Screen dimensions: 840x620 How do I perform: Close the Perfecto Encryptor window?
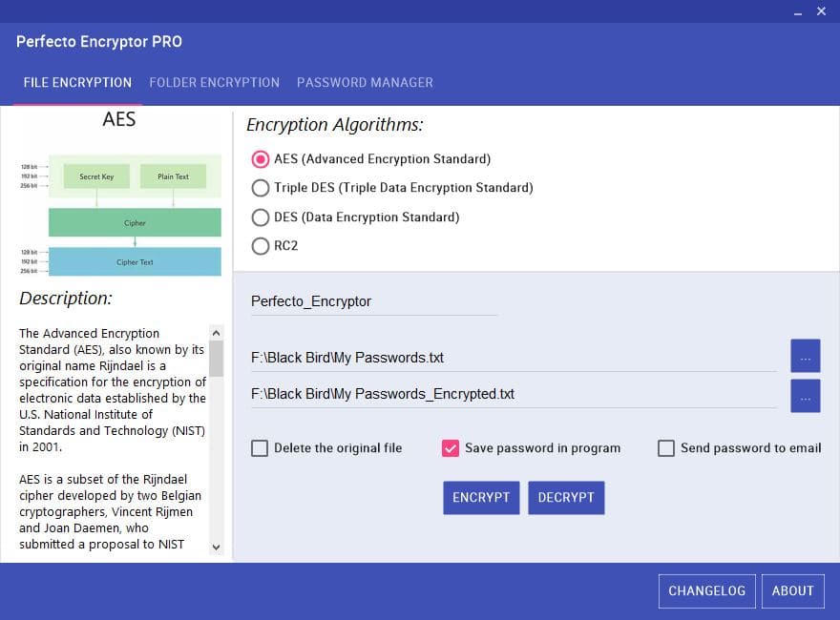(821, 11)
